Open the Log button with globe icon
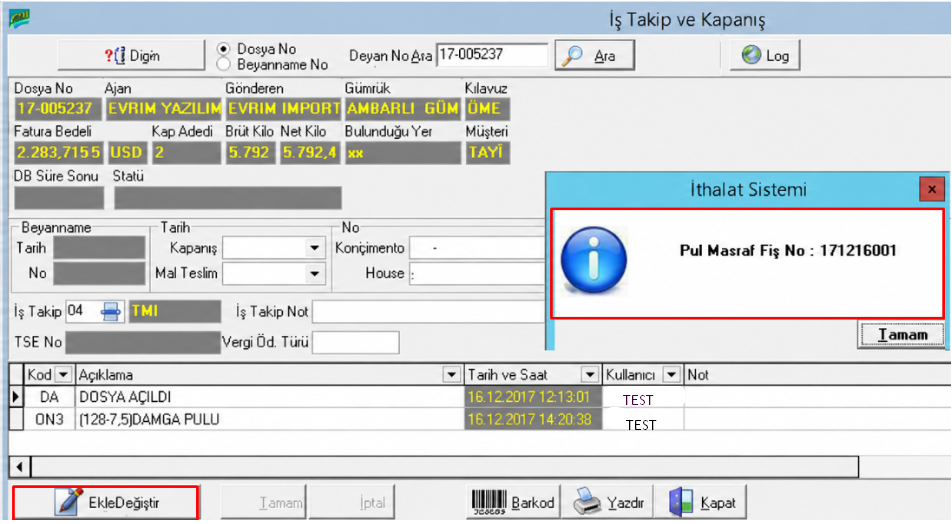Image resolution: width=952 pixels, height=524 pixels. point(765,56)
